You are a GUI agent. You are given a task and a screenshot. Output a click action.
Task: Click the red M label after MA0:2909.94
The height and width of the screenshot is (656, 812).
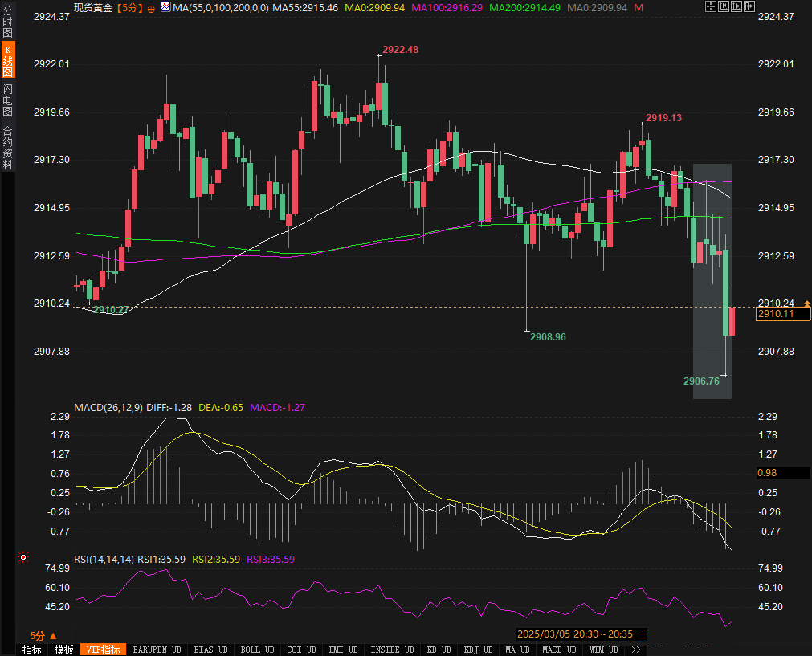coord(639,7)
